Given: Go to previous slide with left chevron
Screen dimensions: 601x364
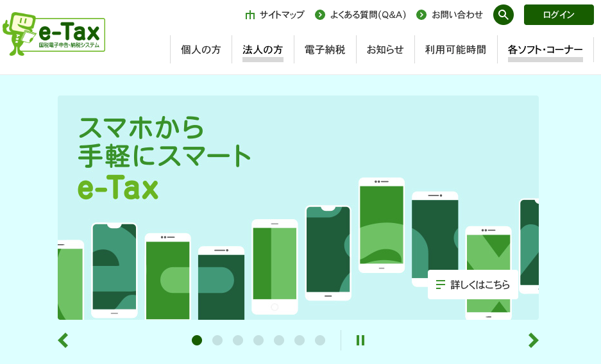Looking at the screenshot, I should [x=63, y=340].
